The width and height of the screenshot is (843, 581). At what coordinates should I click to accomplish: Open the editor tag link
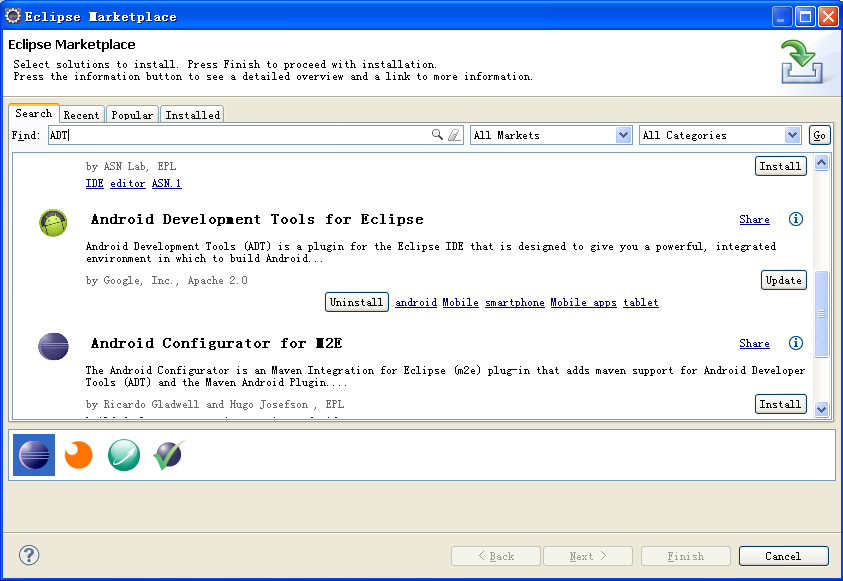pyautogui.click(x=127, y=183)
